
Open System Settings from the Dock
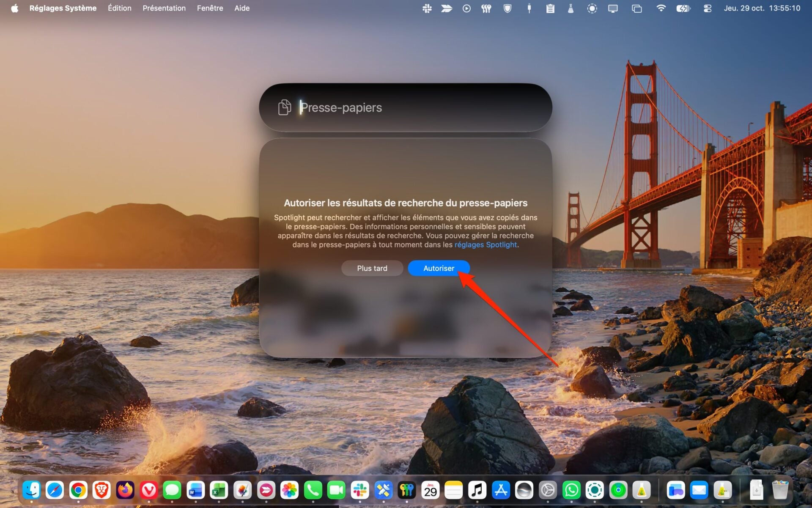pyautogui.click(x=548, y=490)
